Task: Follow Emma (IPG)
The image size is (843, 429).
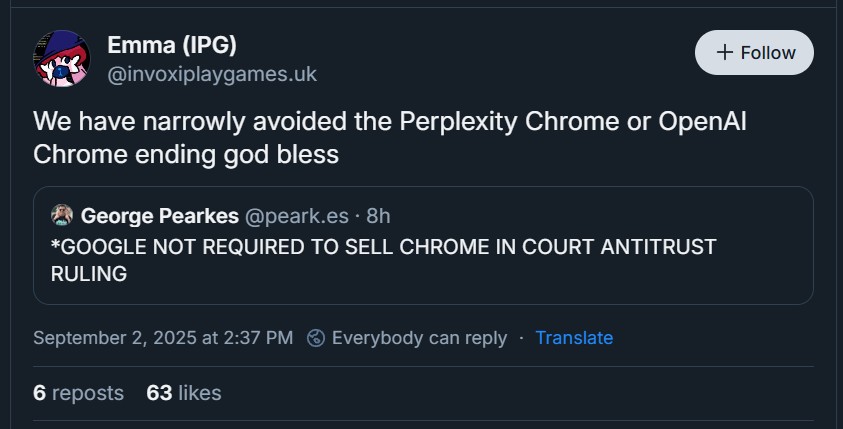Action: point(754,53)
